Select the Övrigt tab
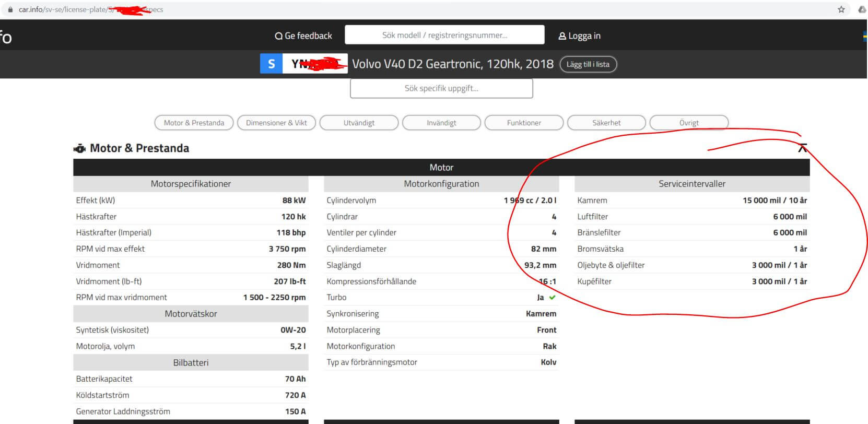This screenshot has width=868, height=424. (689, 123)
